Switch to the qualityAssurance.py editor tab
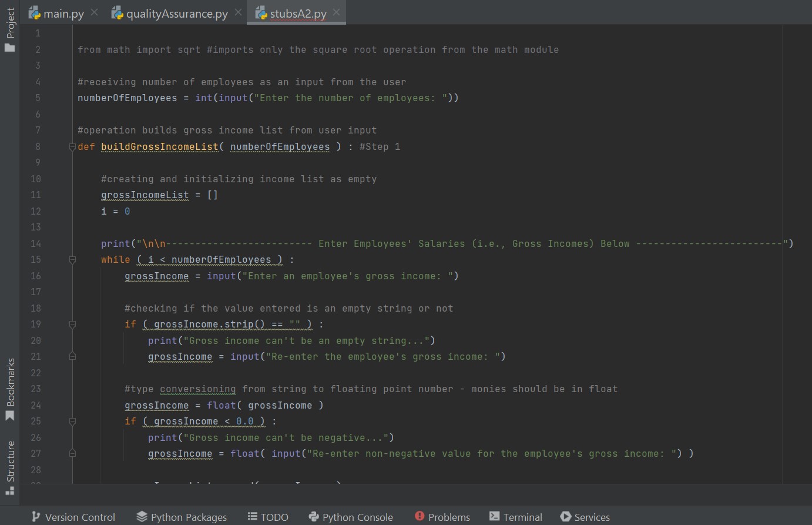This screenshot has width=812, height=525. pyautogui.click(x=169, y=13)
